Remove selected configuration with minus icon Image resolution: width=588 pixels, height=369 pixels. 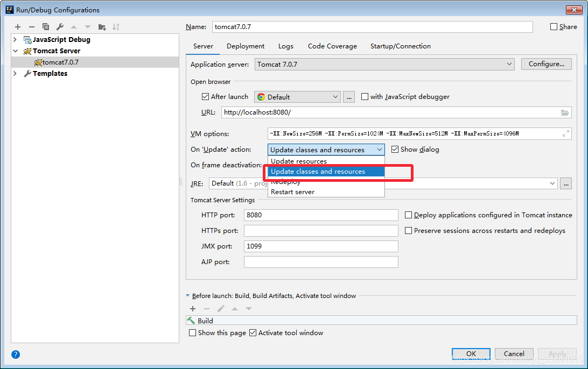click(x=32, y=27)
